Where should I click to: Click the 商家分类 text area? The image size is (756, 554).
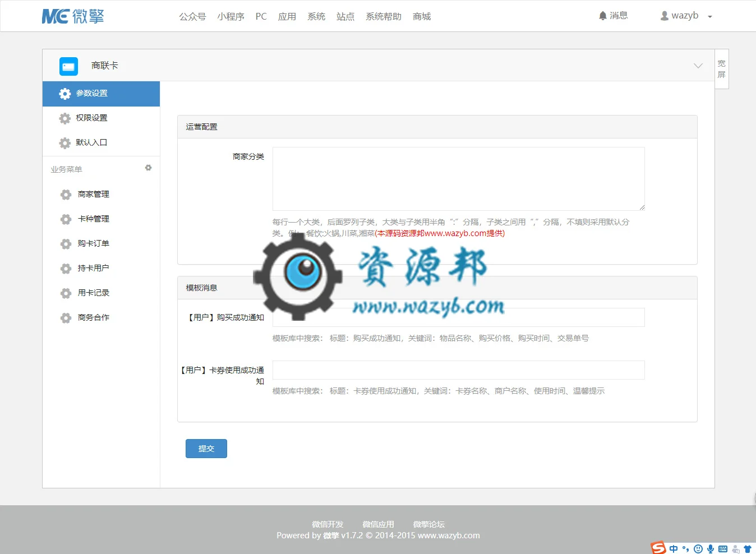coord(459,179)
